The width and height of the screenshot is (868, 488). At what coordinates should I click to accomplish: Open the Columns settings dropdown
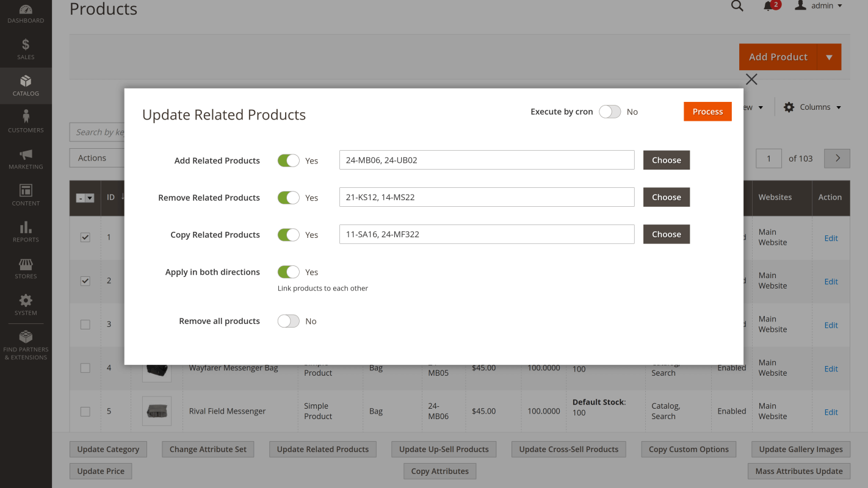[812, 107]
